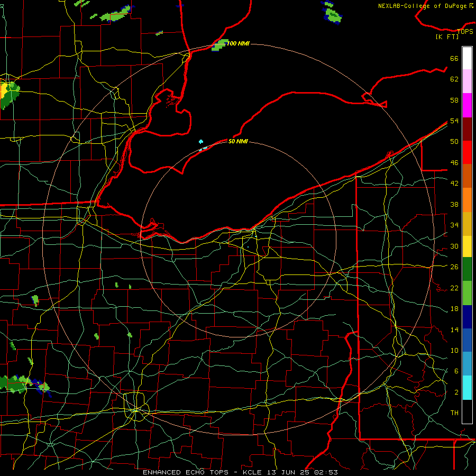Image resolution: width=476 pixels, height=476 pixels.
Task: Click the bright orange legend swatch
Action: 467,200
